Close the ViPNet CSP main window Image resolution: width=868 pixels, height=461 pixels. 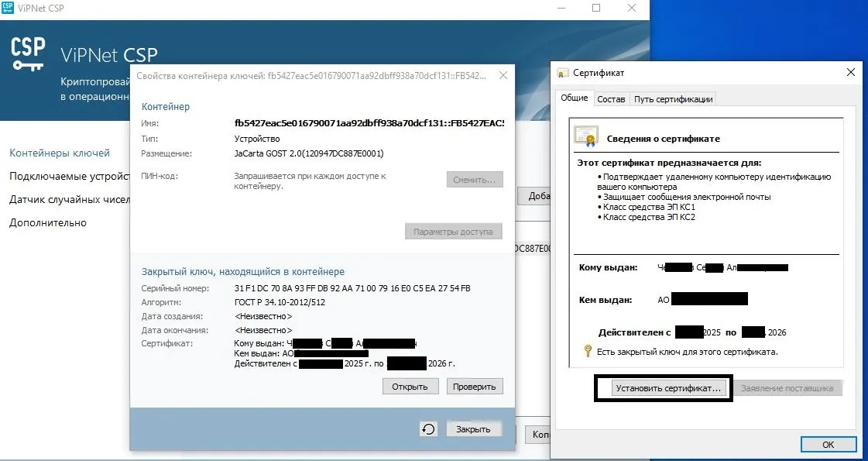(632, 8)
